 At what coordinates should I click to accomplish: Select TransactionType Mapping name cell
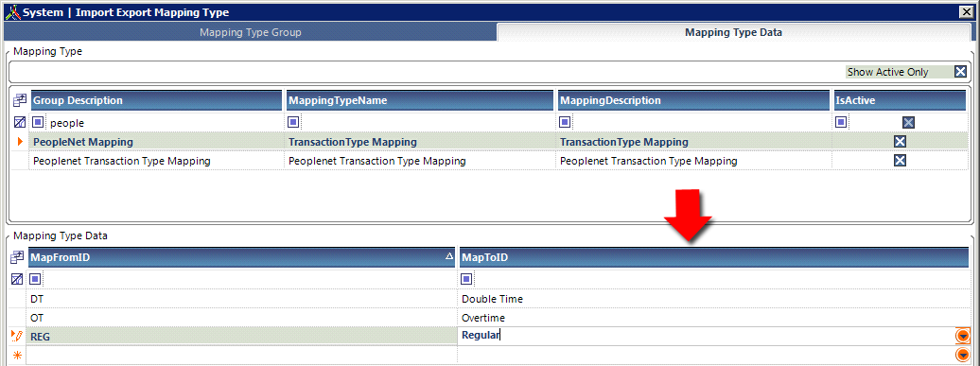(419, 142)
